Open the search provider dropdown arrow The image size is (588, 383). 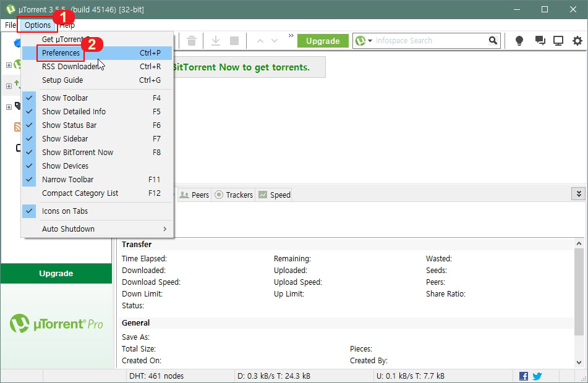pyautogui.click(x=370, y=41)
